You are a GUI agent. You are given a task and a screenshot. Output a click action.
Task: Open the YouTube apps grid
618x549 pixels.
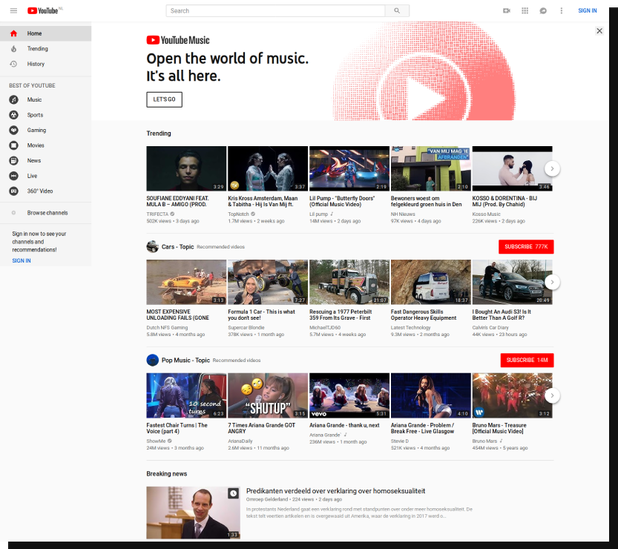525,11
